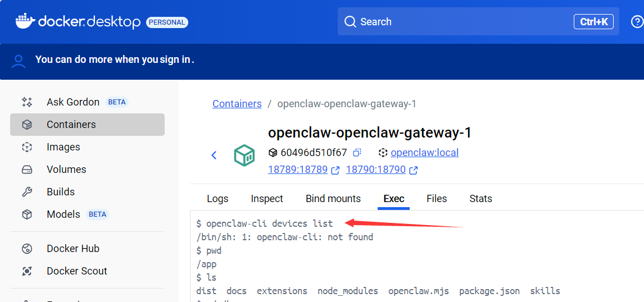The image size is (644, 302).
Task: Switch to the Stats tab
Action: [481, 199]
